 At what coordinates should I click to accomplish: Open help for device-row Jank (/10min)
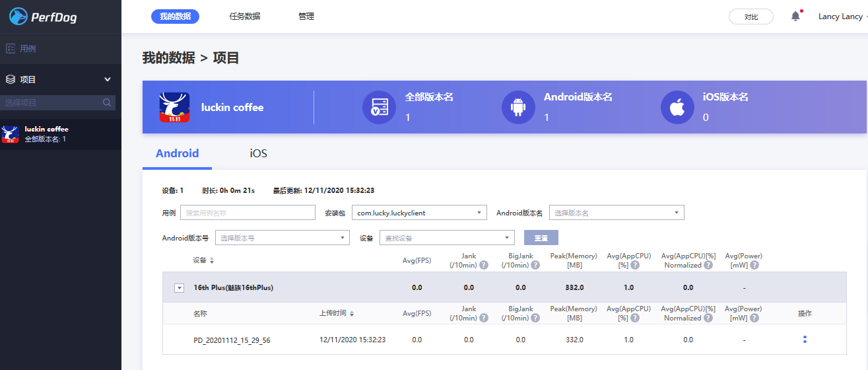click(x=484, y=265)
